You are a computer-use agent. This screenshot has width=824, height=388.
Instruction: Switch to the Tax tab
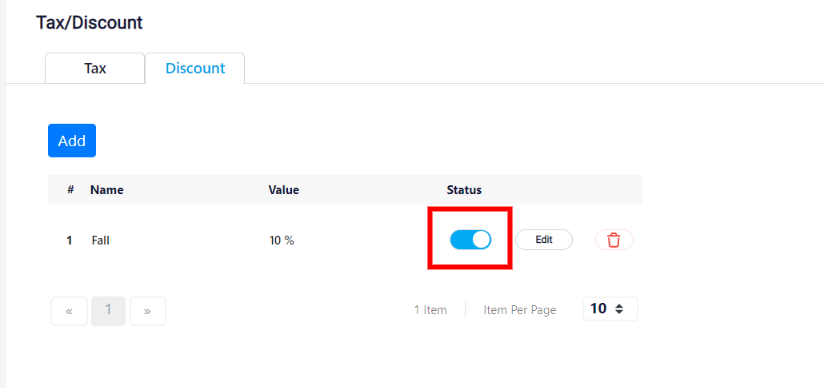(95, 68)
